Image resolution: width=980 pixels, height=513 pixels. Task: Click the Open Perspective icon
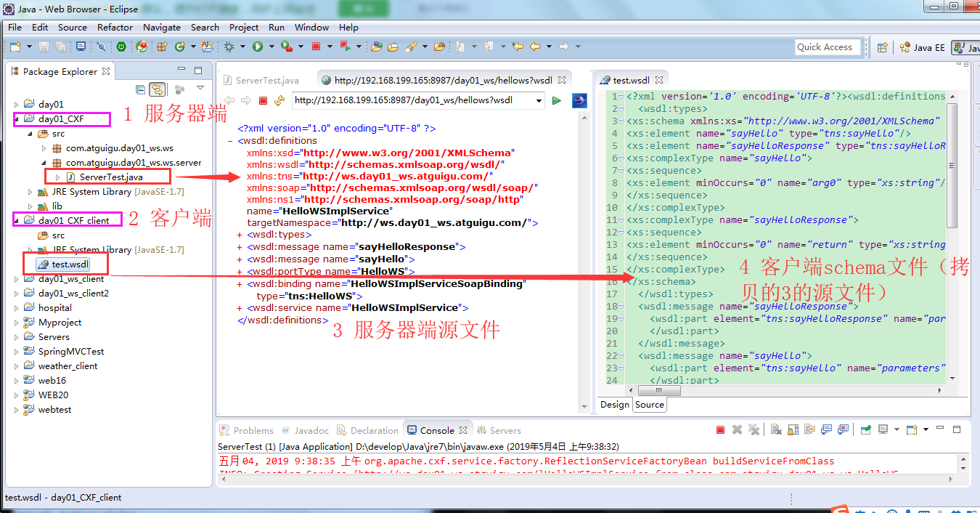pyautogui.click(x=882, y=47)
